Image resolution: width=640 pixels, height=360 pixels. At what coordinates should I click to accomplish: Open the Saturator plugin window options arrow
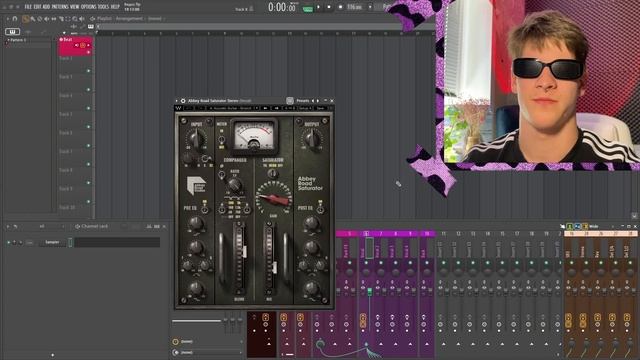point(176,101)
